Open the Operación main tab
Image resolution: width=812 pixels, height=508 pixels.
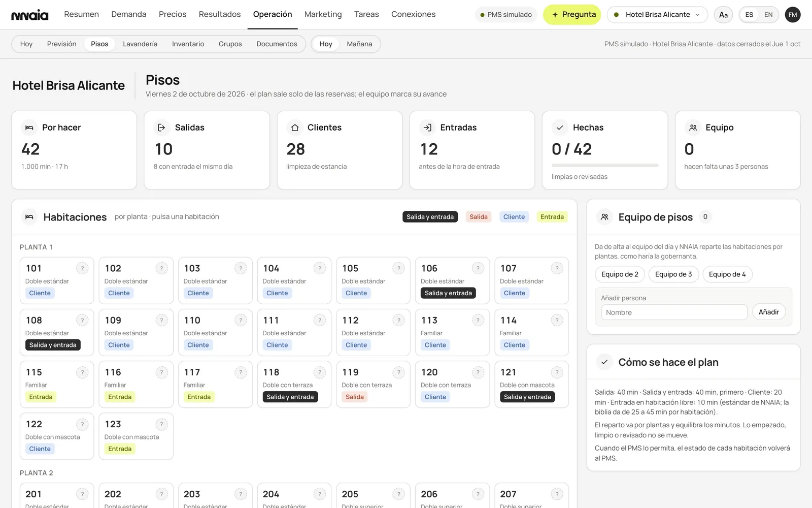273,14
